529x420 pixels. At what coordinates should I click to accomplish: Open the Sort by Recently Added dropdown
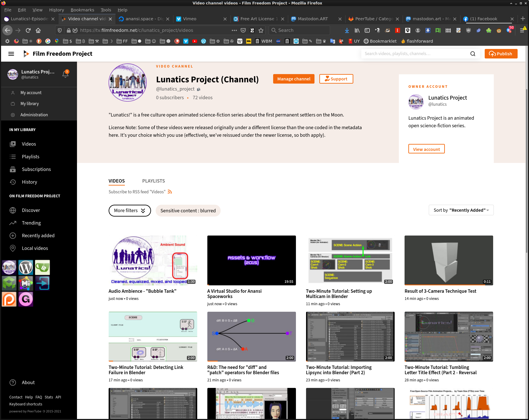[x=461, y=210]
